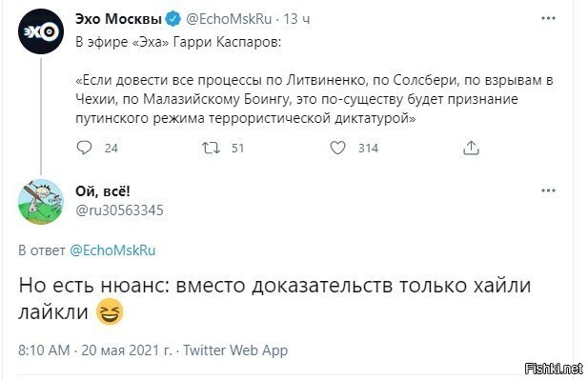This screenshot has height=380, width=588.
Task: Open the 13 ч tweet timestamp
Action: (x=296, y=19)
